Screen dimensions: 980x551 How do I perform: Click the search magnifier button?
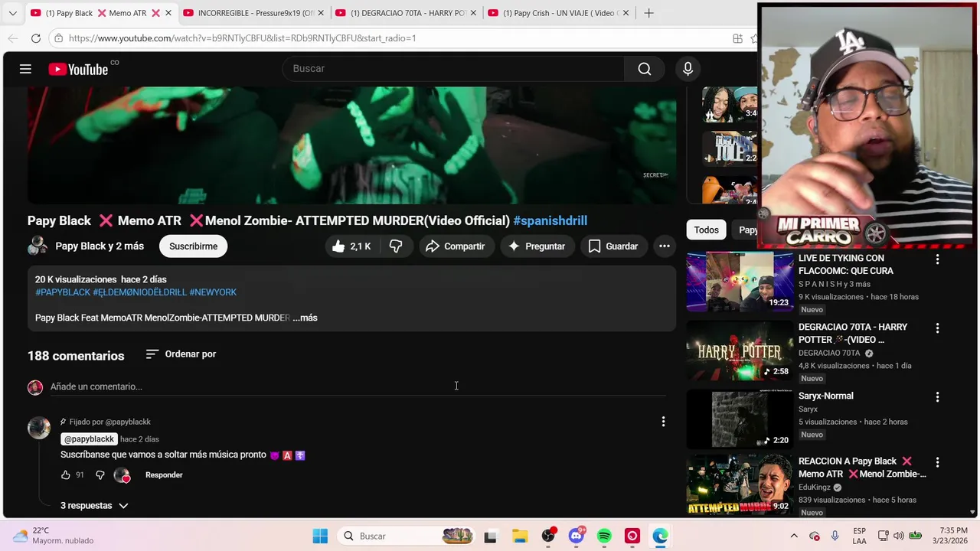[x=645, y=69]
